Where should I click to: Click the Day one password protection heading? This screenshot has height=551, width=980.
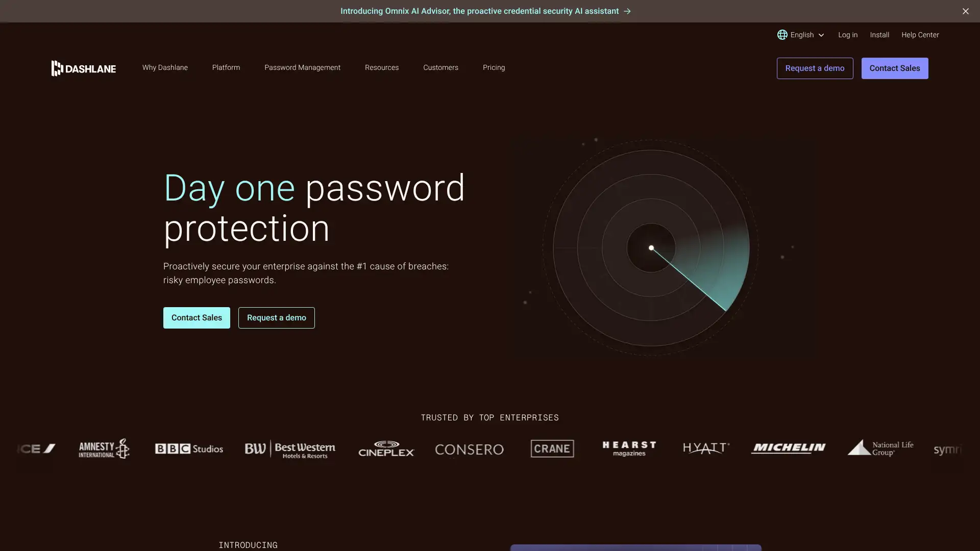coord(314,208)
